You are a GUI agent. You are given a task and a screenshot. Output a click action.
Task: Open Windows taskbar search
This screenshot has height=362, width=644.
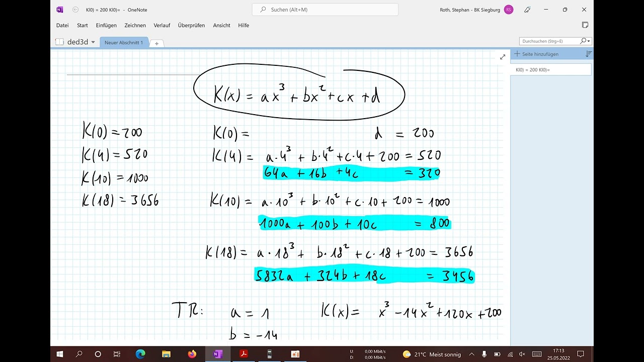click(79, 354)
